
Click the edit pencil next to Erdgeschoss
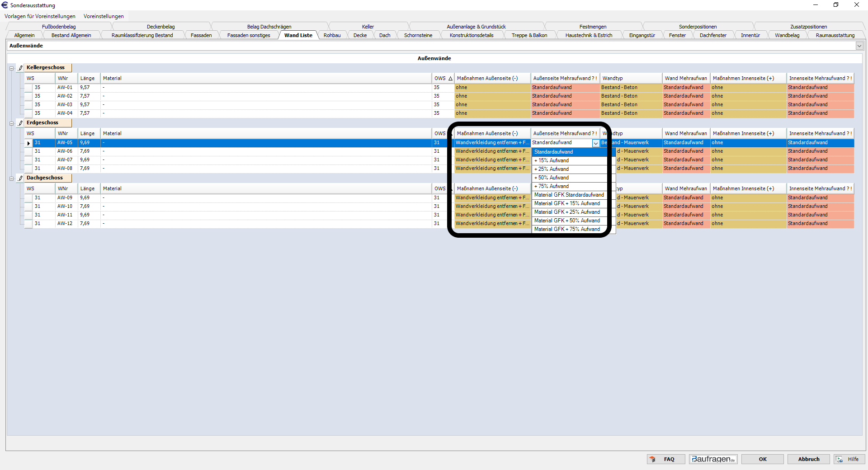20,123
